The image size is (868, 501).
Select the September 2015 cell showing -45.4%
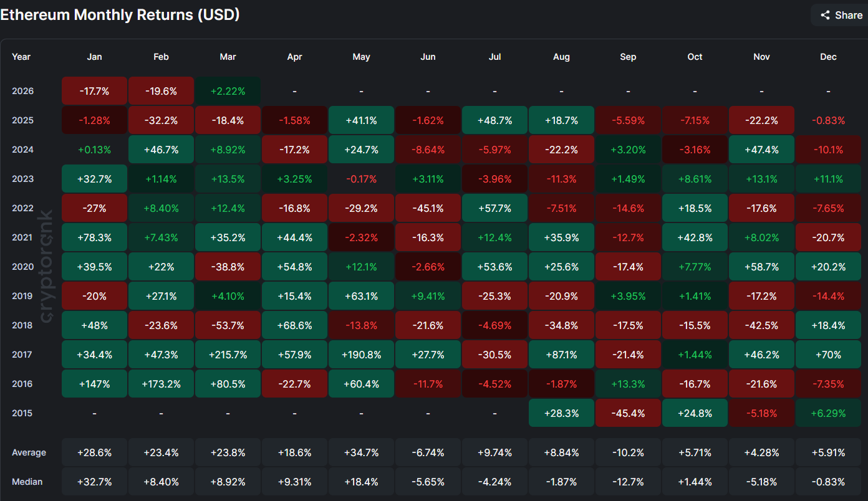click(628, 413)
